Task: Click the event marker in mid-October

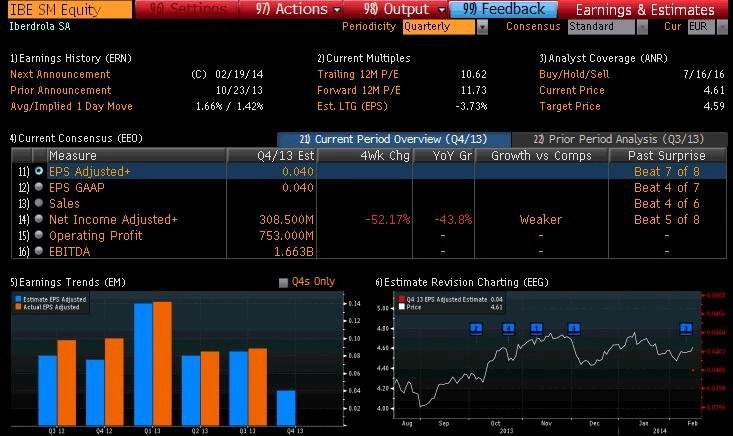Action: coord(508,329)
